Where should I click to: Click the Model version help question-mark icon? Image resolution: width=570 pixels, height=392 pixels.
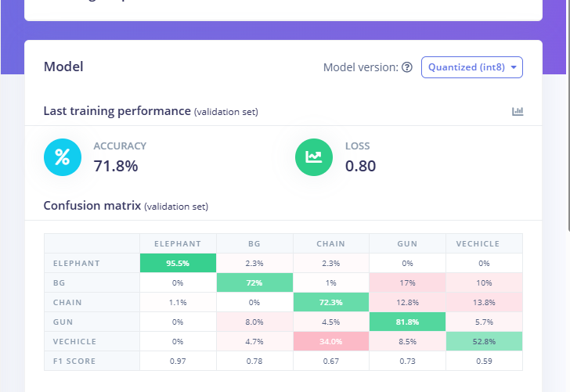[407, 67]
